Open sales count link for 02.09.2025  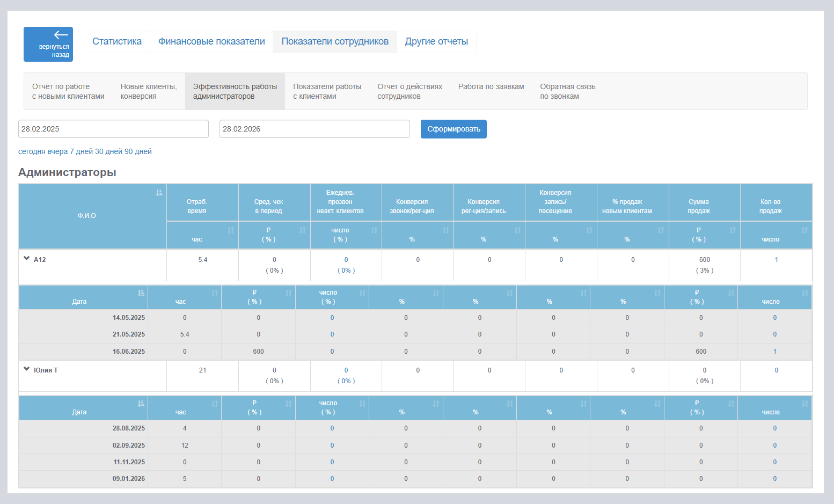[775, 445]
